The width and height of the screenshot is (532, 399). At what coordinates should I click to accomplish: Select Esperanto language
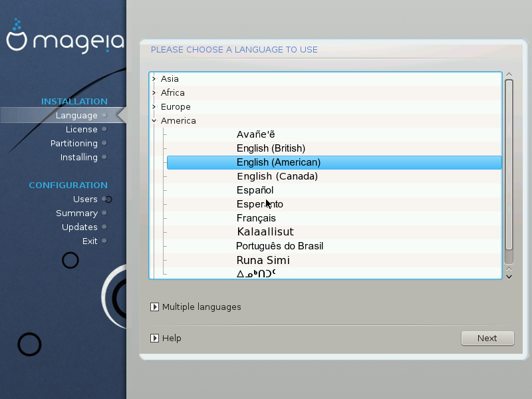[x=259, y=204]
